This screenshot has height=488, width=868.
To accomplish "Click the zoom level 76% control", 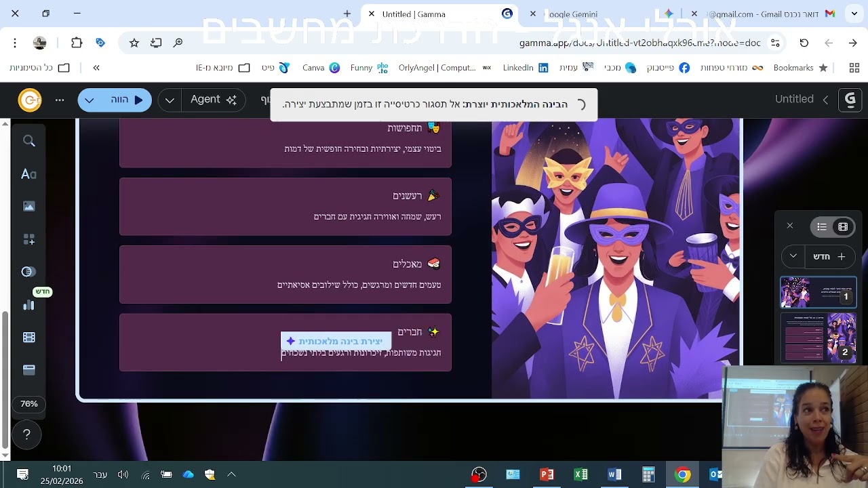I will [x=28, y=404].
